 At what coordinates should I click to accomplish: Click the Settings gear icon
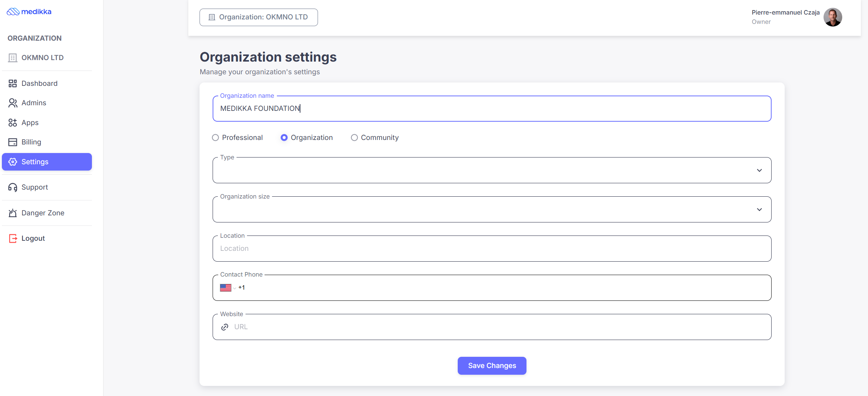tap(13, 162)
